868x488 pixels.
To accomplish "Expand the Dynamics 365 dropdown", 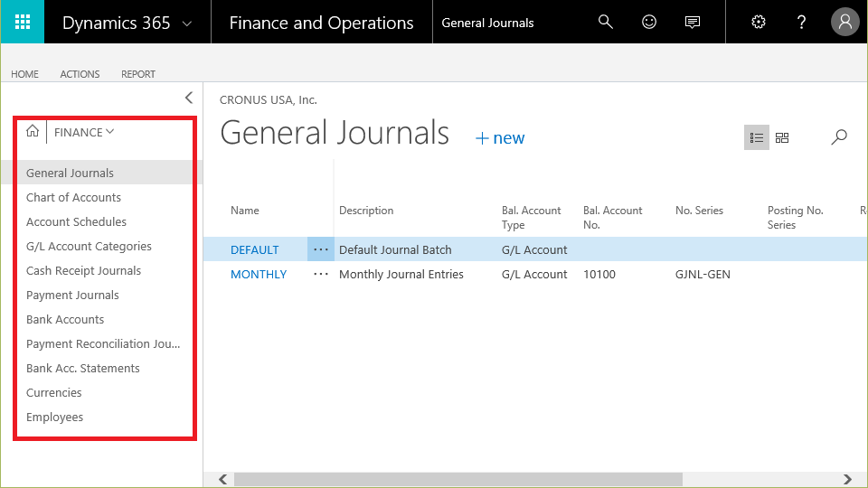I will pyautogui.click(x=187, y=23).
